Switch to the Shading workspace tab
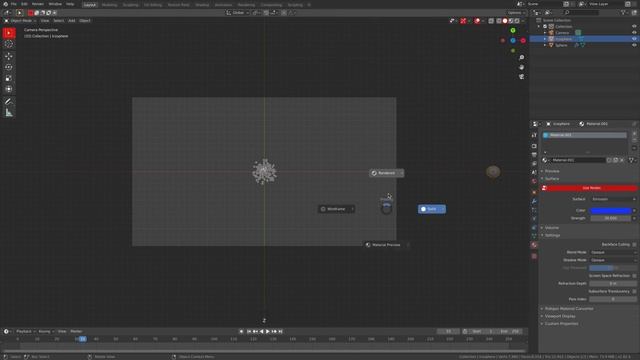Screen dimensions: 640x360 [202, 5]
